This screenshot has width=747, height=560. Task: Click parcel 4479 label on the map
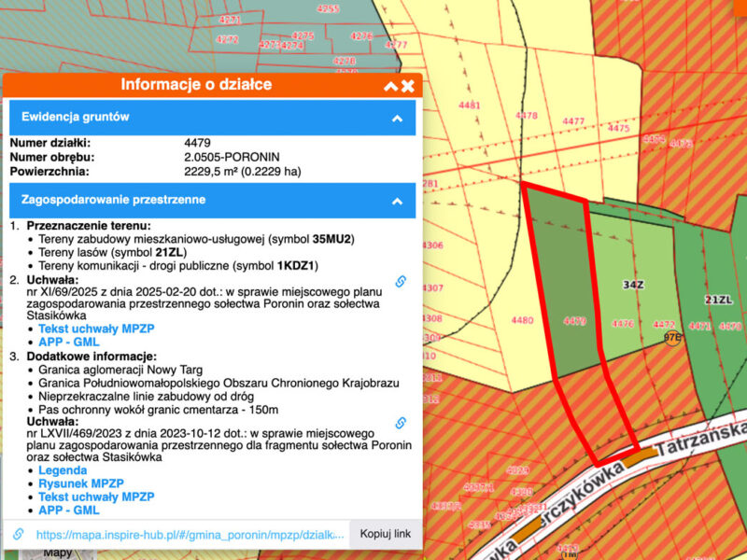574,321
